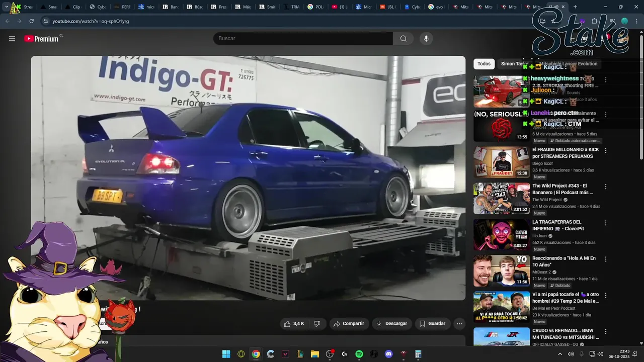Switch to the JBL browser tab

click(387, 7)
